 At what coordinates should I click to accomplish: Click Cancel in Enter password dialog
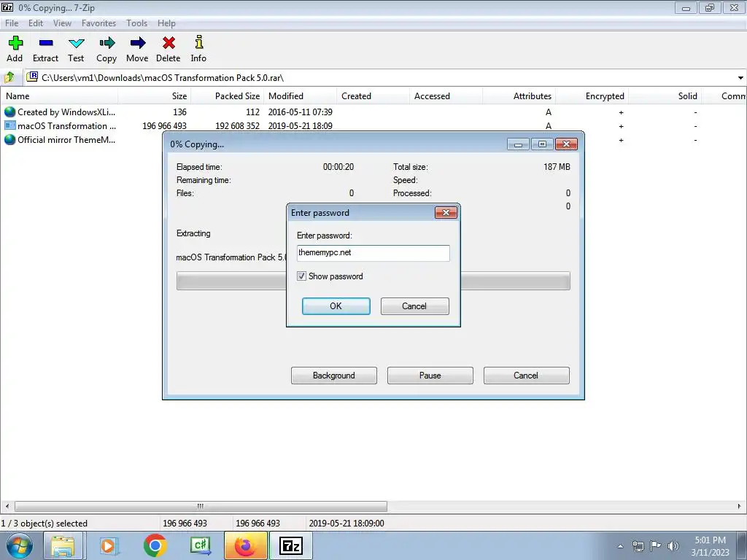click(414, 306)
